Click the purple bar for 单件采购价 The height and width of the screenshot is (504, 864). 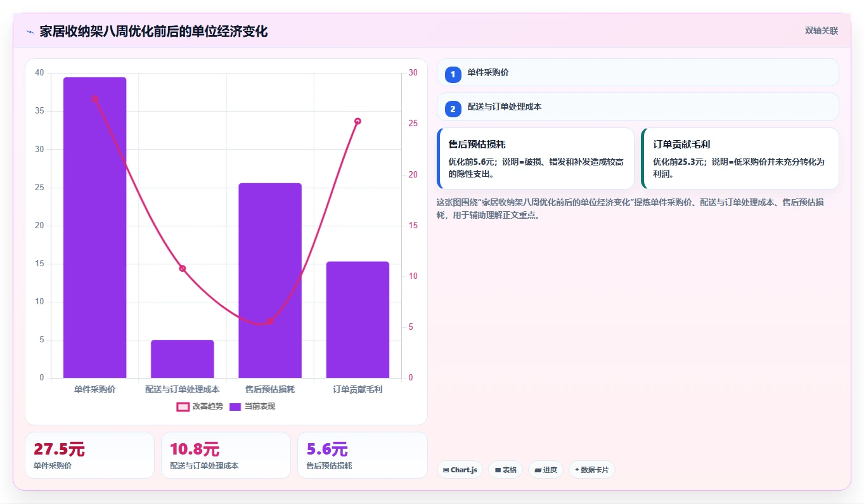tap(94, 228)
